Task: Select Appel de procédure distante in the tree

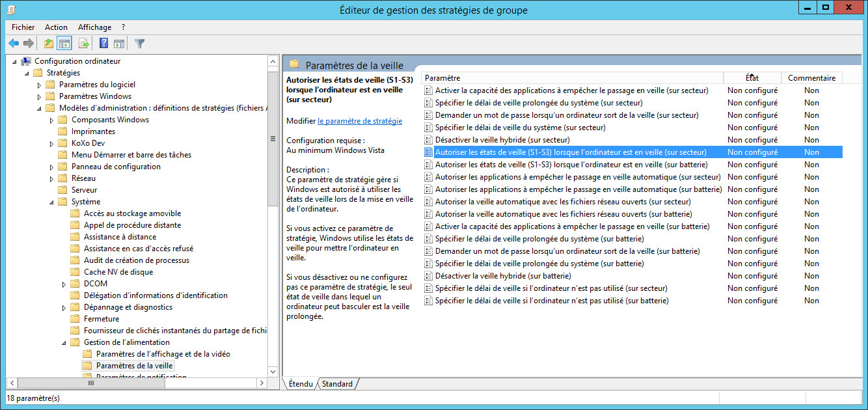Action: (132, 225)
